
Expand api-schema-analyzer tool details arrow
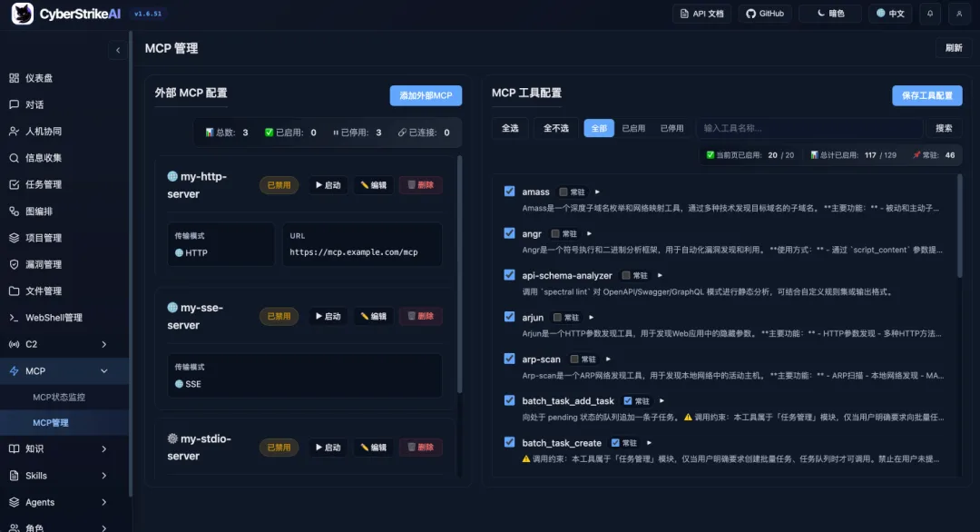tap(660, 275)
